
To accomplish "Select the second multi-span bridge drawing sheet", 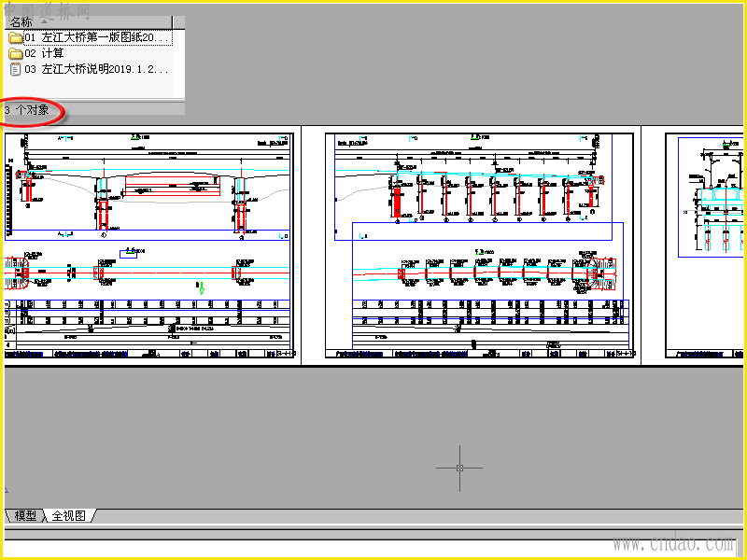I will coord(479,245).
